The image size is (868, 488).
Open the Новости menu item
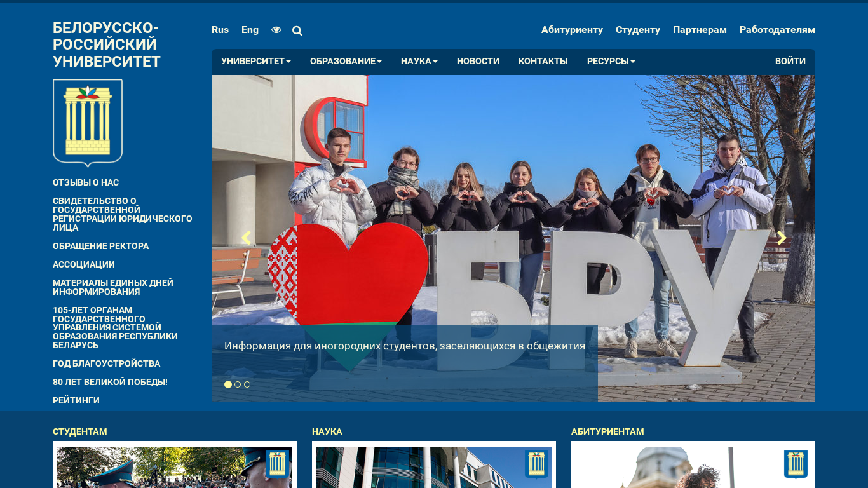478,62
